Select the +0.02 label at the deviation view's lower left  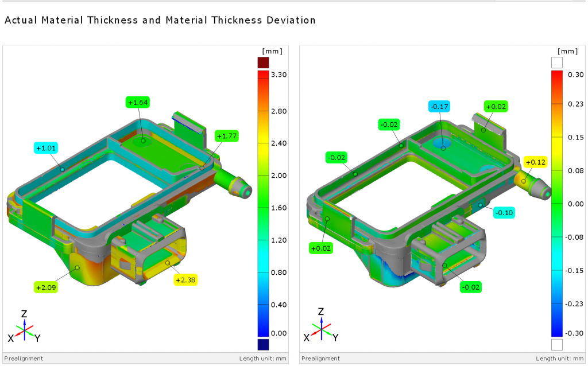(321, 248)
